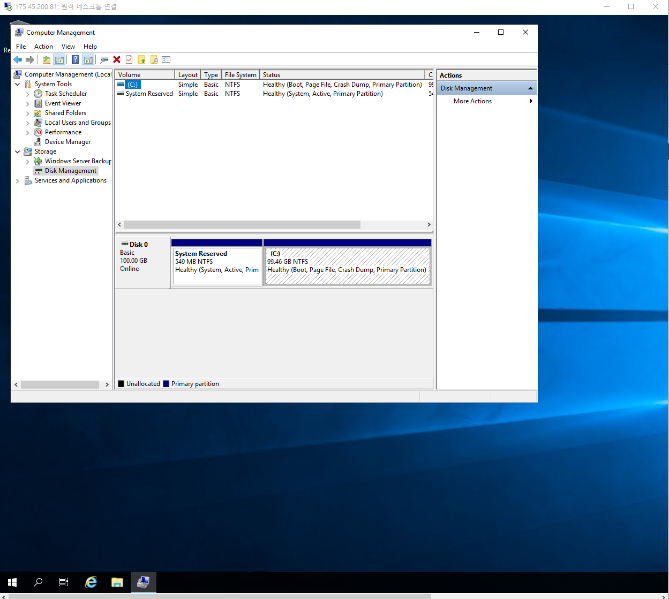Expand the Performance node
The width and height of the screenshot is (669, 599).
(28, 133)
